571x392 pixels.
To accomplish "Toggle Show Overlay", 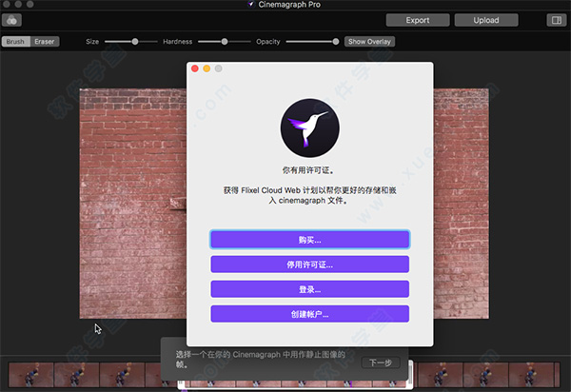I will (369, 42).
